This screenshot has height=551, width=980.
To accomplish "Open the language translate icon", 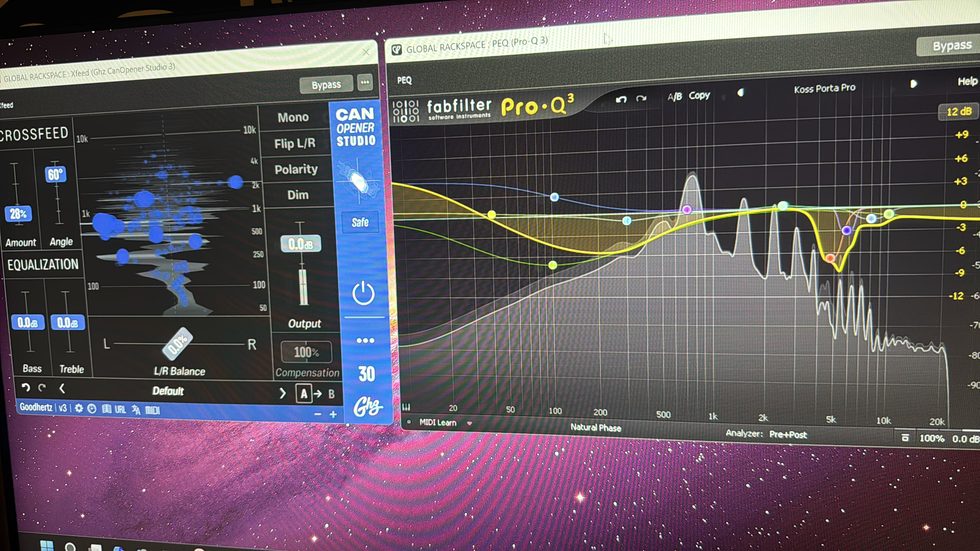I will tap(136, 410).
